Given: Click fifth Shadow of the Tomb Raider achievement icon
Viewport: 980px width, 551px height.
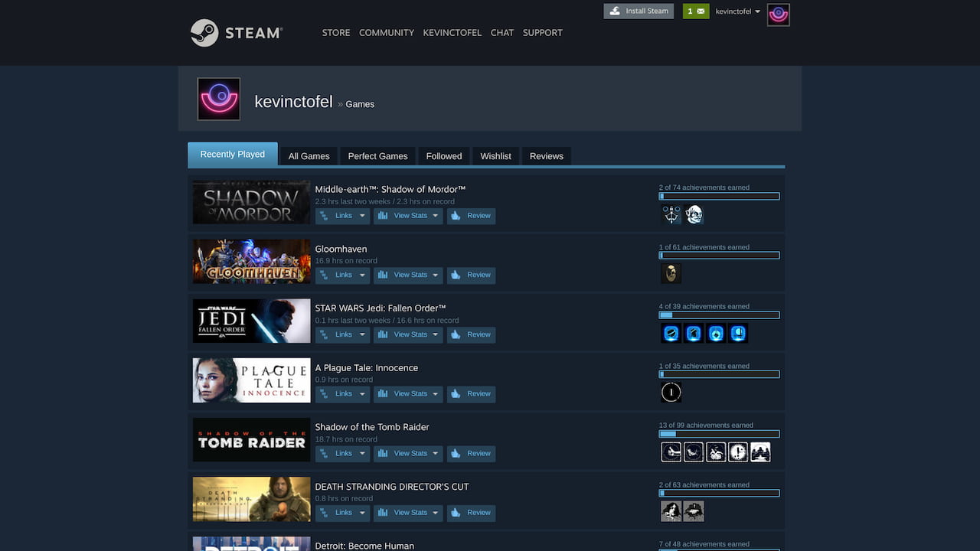Looking at the screenshot, I should [760, 452].
